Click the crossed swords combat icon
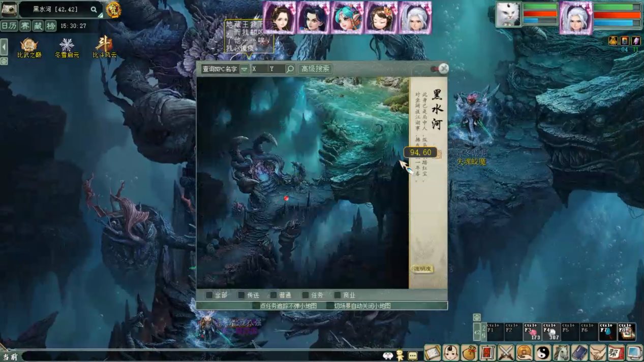Viewport: 644px width, 362px height. pyautogui.click(x=506, y=352)
